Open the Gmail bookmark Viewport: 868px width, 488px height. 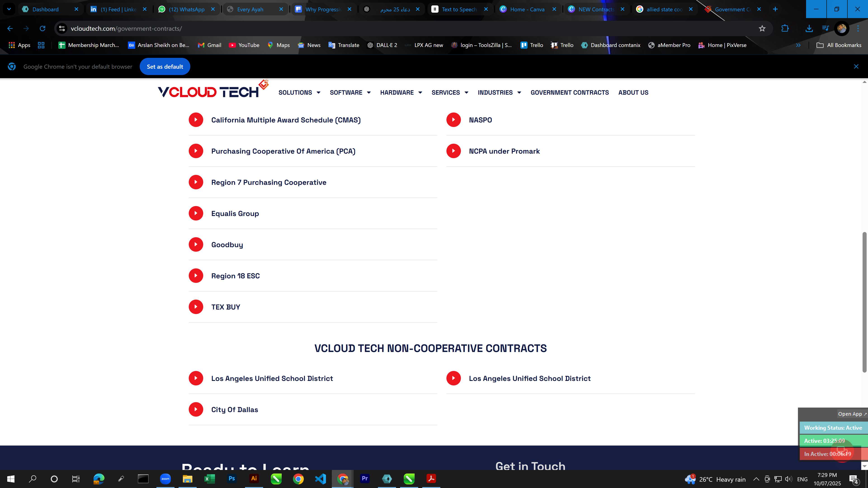(210, 45)
